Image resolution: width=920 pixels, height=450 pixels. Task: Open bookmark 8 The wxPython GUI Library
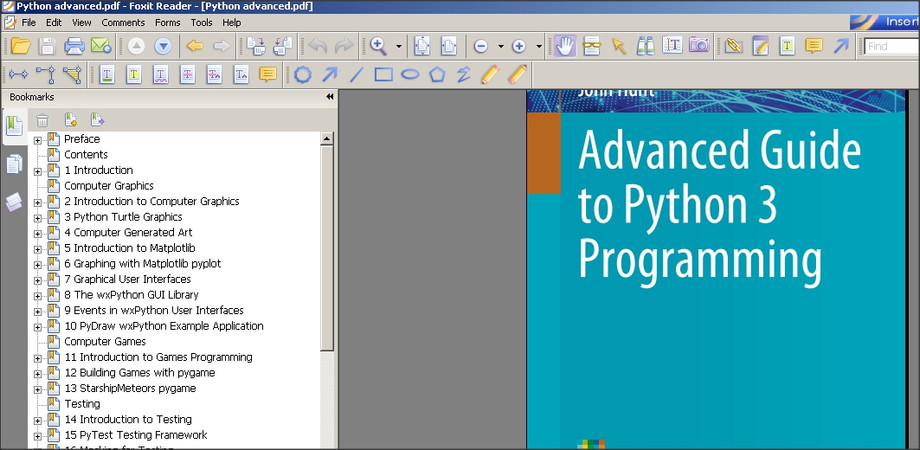coord(131,295)
